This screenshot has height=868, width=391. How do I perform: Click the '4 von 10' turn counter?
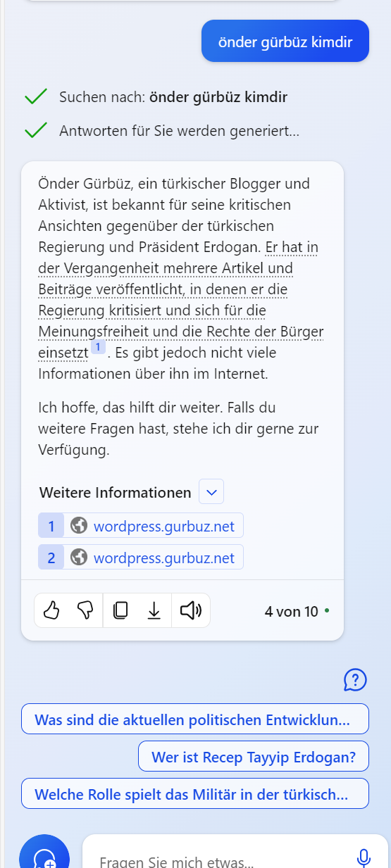tap(292, 612)
